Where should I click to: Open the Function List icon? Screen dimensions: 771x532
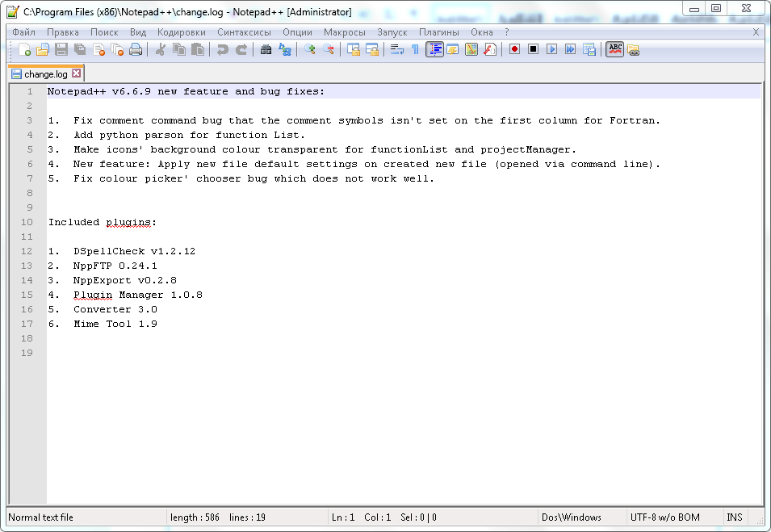click(x=490, y=50)
